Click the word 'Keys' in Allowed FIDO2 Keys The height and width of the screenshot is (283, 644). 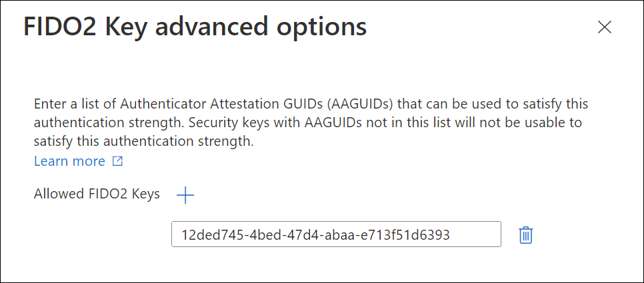pyautogui.click(x=146, y=194)
